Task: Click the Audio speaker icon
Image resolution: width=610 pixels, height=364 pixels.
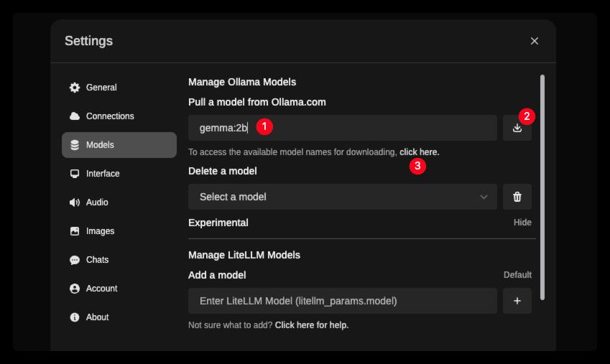Action: 75,202
